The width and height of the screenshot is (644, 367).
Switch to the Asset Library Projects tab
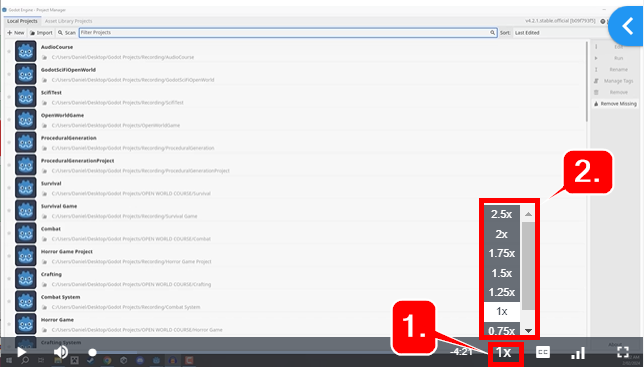click(69, 21)
